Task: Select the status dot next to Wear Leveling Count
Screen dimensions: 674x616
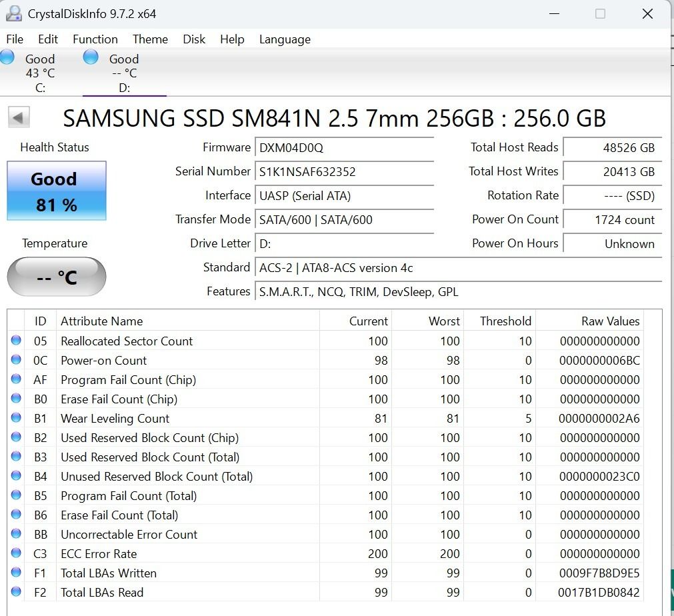Action: pos(16,418)
